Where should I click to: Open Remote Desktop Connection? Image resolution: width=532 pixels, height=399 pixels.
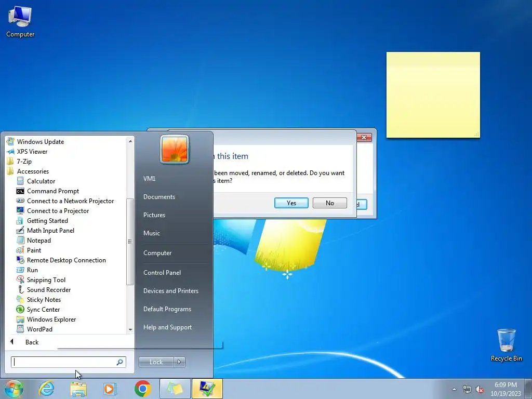tap(66, 260)
